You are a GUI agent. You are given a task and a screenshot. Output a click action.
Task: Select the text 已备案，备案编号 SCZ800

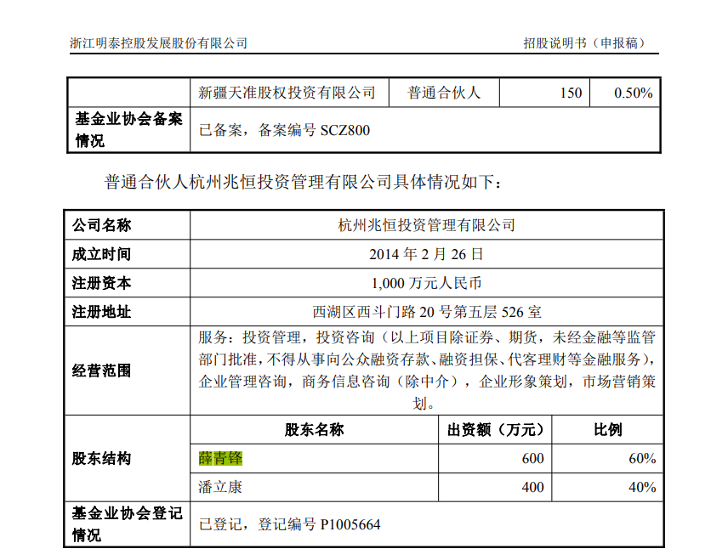[284, 130]
